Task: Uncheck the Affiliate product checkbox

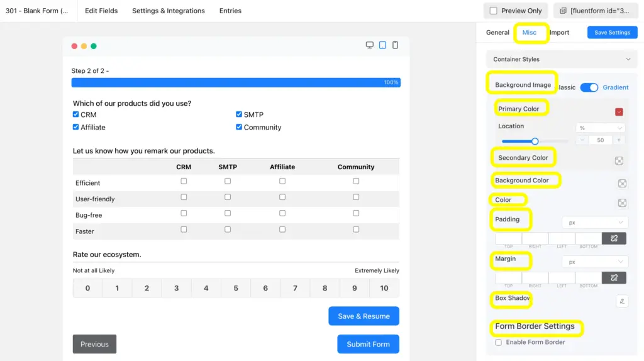Action: click(75, 127)
